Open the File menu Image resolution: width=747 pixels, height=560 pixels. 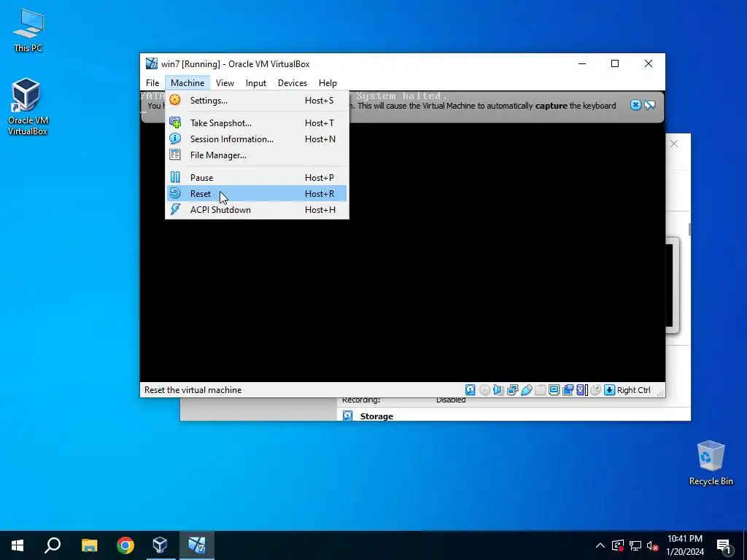152,83
